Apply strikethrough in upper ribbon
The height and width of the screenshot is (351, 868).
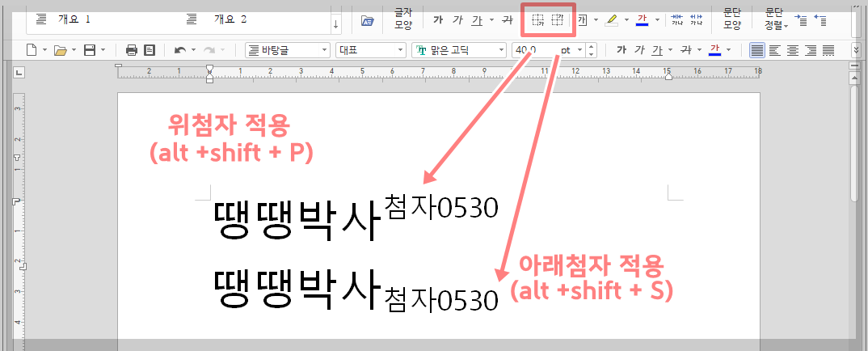coord(507,20)
